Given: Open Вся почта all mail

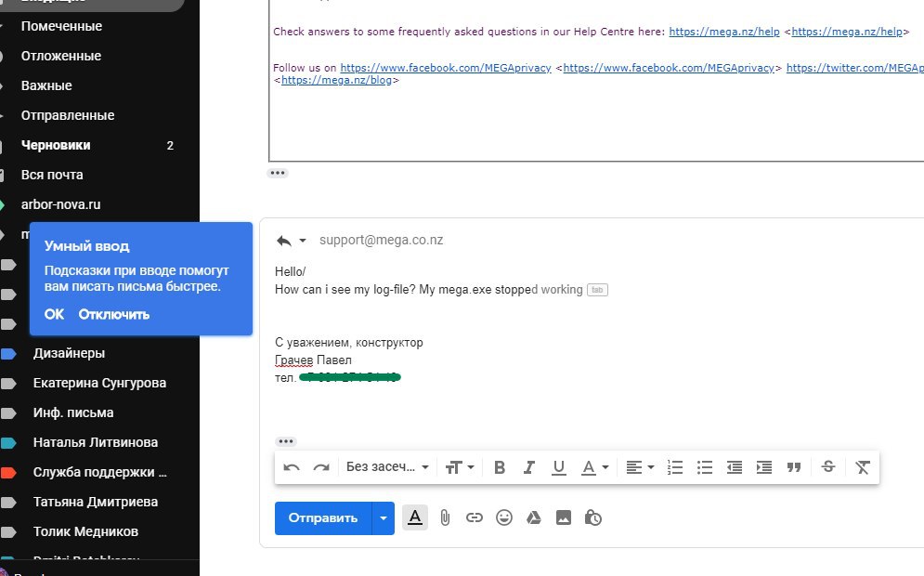Looking at the screenshot, I should click(52, 175).
